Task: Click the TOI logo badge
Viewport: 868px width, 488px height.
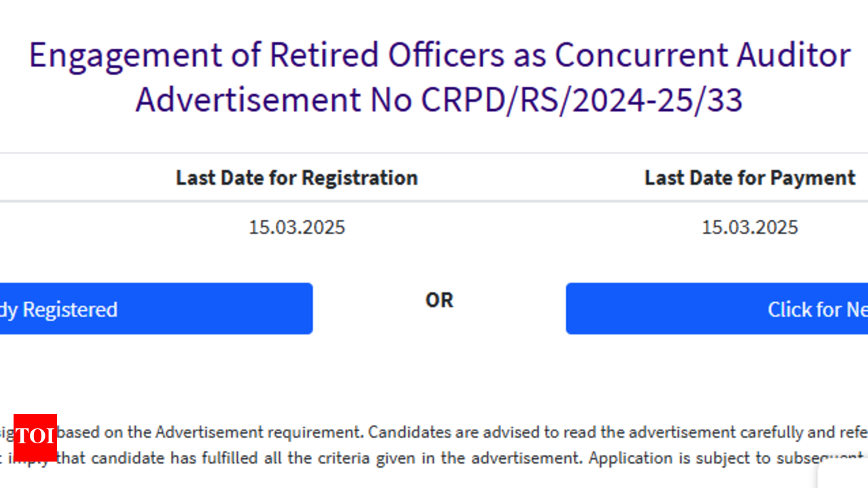Action: (x=35, y=437)
